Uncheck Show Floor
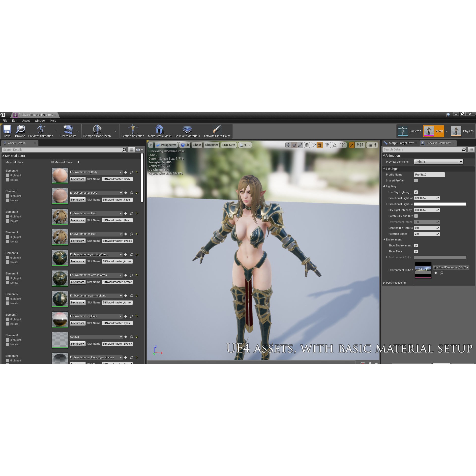The width and height of the screenshot is (476, 476). (416, 251)
